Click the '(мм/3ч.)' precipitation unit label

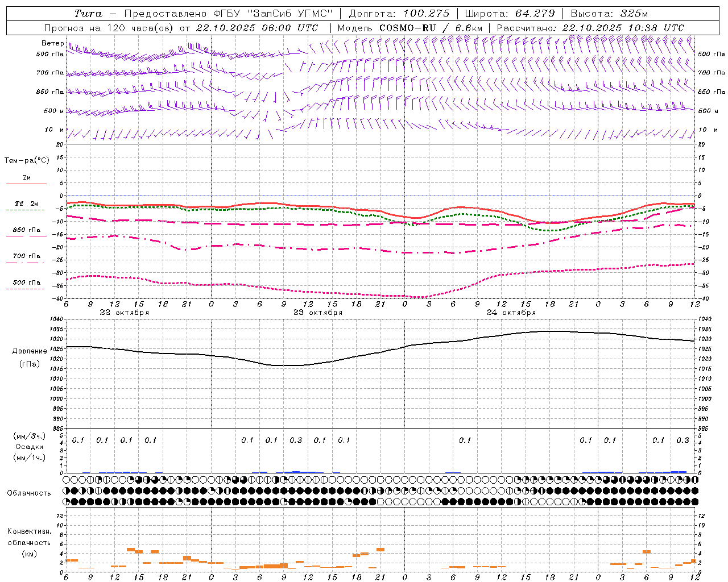30,436
